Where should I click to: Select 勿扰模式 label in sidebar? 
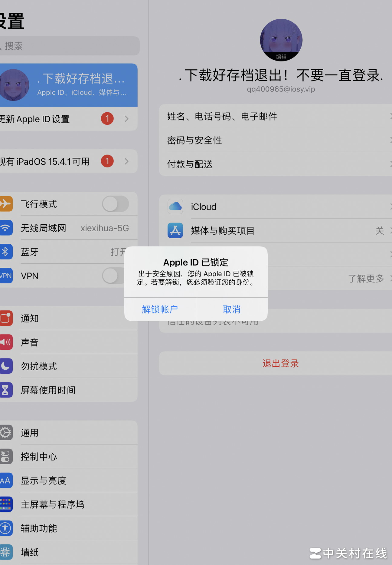[39, 366]
